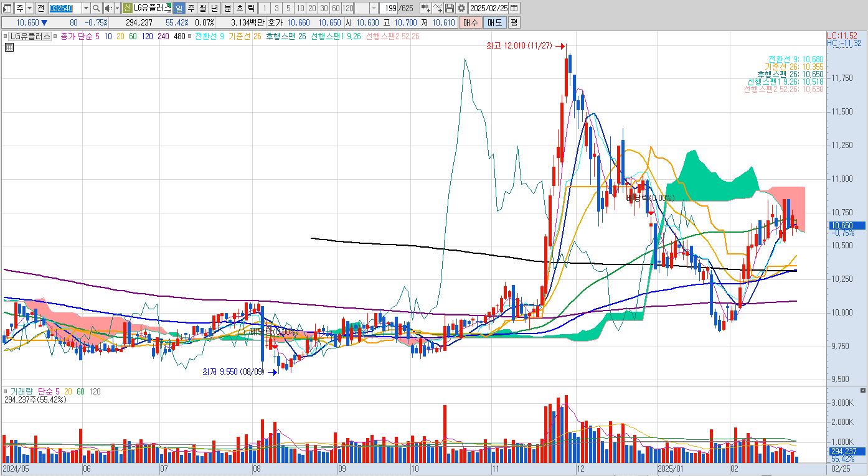Open the empty interval combo box dropdown
The image size is (868, 476).
[x=374, y=8]
